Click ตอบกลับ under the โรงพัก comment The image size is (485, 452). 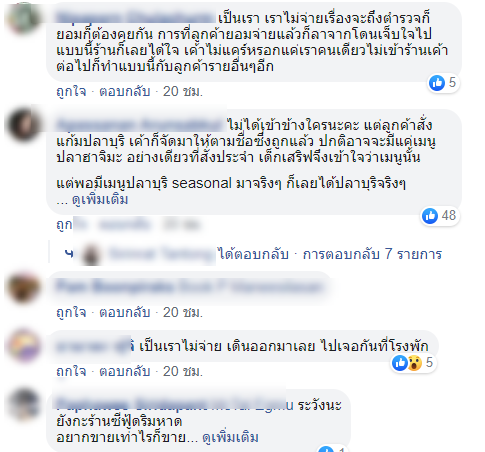[125, 371]
